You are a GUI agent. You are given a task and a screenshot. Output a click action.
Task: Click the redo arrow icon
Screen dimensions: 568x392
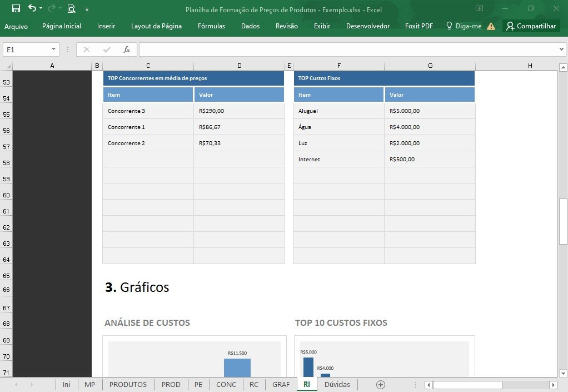(52, 8)
